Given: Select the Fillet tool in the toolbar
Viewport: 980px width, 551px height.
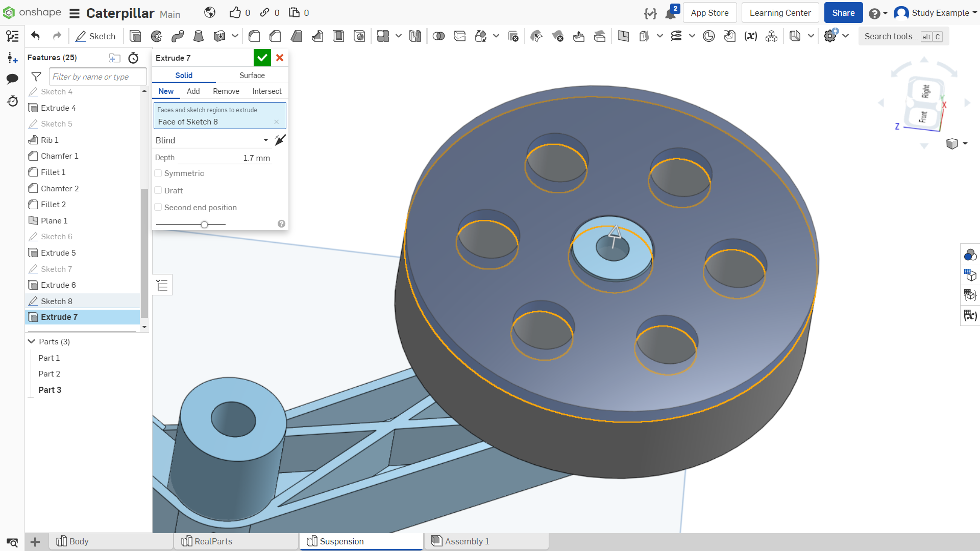Looking at the screenshot, I should (254, 36).
